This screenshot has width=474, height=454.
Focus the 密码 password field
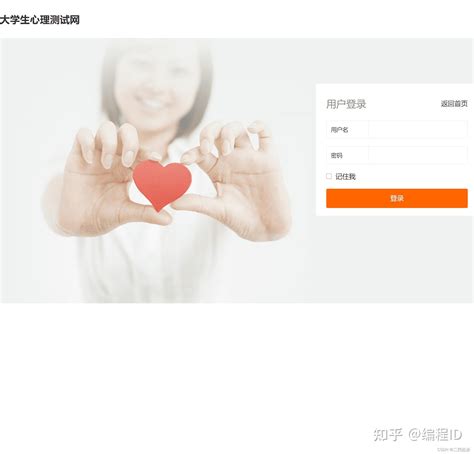(x=418, y=155)
